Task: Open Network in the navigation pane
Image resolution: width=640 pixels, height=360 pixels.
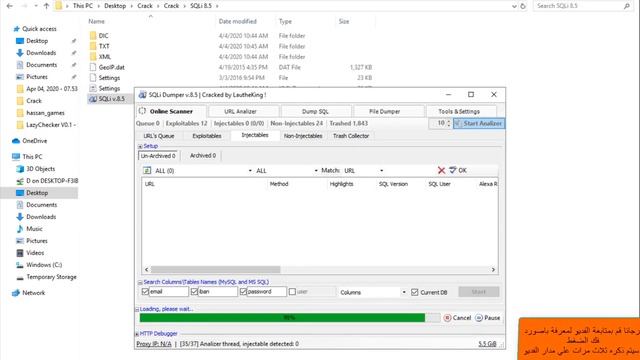Action: 33,293
